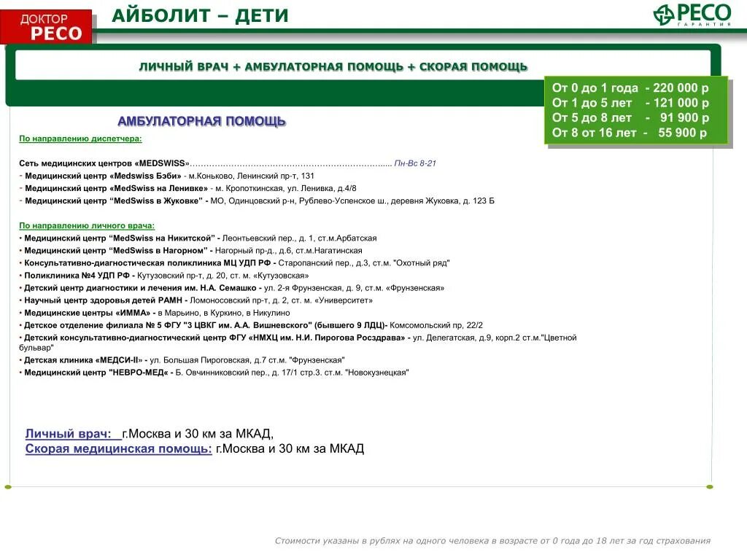
Task: Select the Детский центр им. Н.А. Семашко row
Action: [231, 287]
